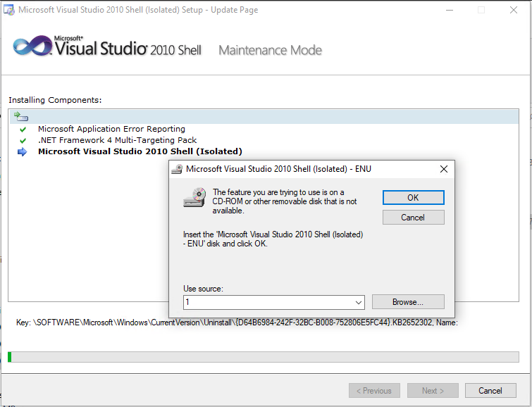Click green checkmark beside .NET Framework 4
This screenshot has height=407, width=532.
point(23,140)
